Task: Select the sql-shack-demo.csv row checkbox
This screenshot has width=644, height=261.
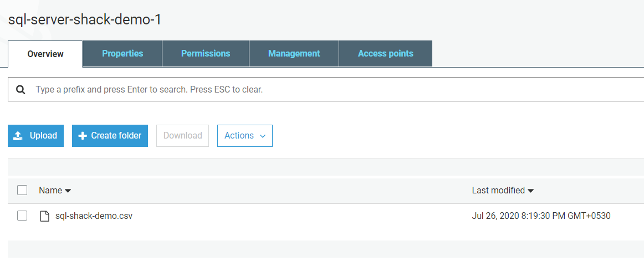Action: pyautogui.click(x=22, y=216)
